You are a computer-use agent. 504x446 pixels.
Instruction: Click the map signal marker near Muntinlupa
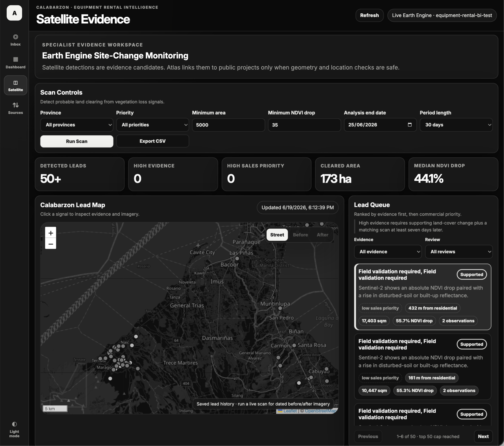point(280,308)
